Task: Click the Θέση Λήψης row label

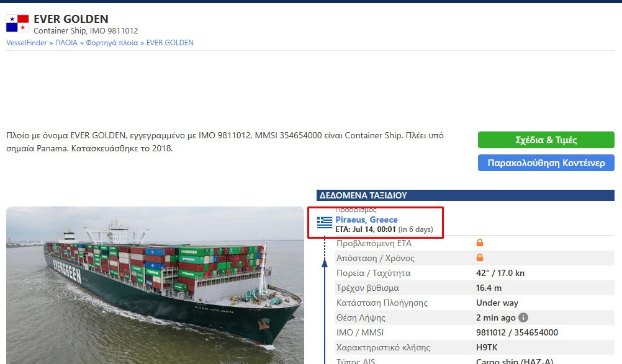Action: pos(361,317)
